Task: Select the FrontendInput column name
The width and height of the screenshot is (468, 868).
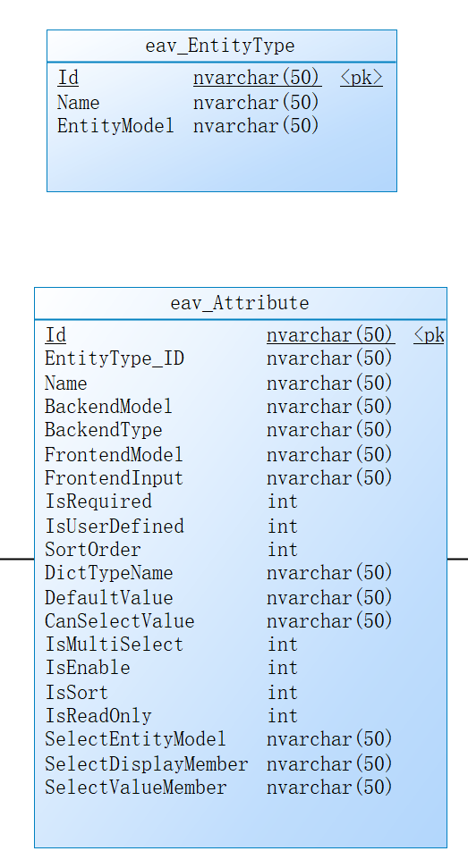Action: tap(114, 477)
